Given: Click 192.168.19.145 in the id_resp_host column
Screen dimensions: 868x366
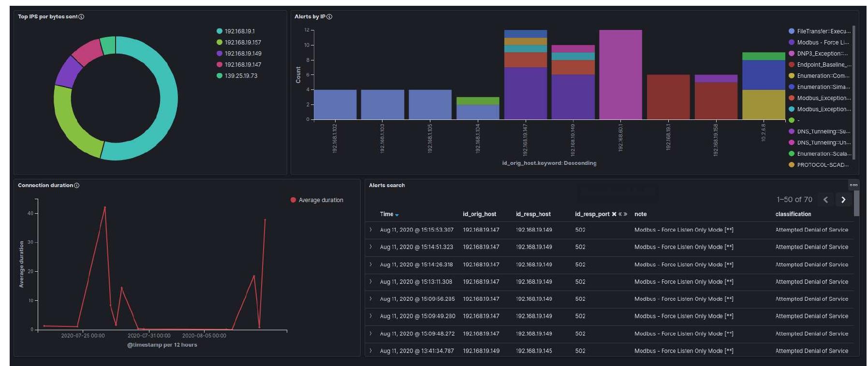Looking at the screenshot, I should click(534, 351).
